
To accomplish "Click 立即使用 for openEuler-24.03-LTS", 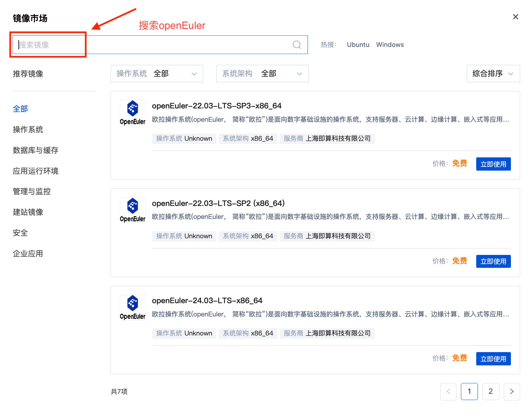I will 493,359.
